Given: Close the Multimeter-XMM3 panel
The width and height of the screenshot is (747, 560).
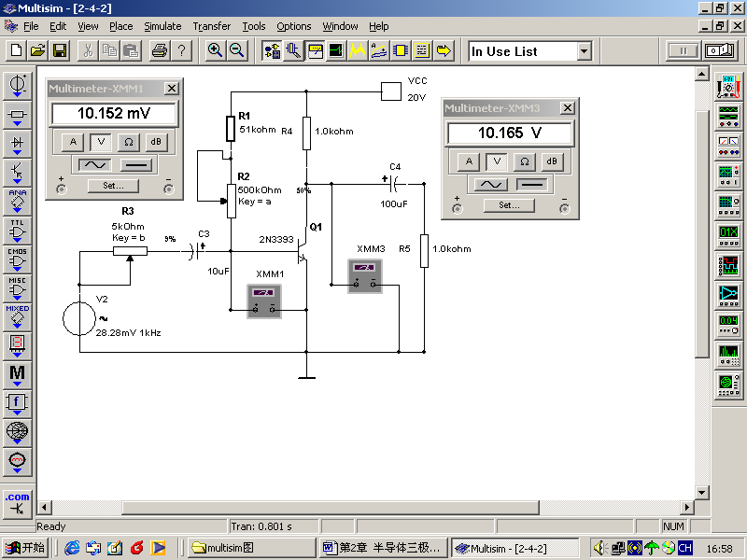Looking at the screenshot, I should (x=568, y=108).
